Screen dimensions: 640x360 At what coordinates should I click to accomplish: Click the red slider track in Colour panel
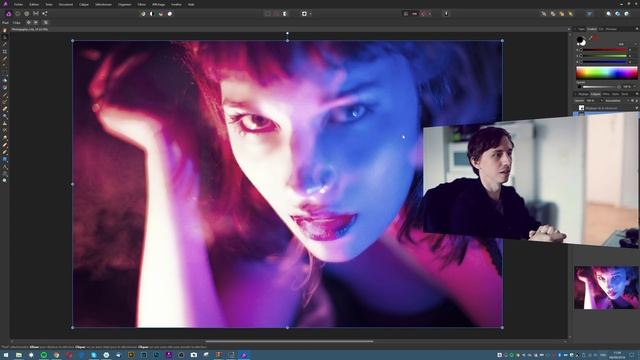[604, 50]
